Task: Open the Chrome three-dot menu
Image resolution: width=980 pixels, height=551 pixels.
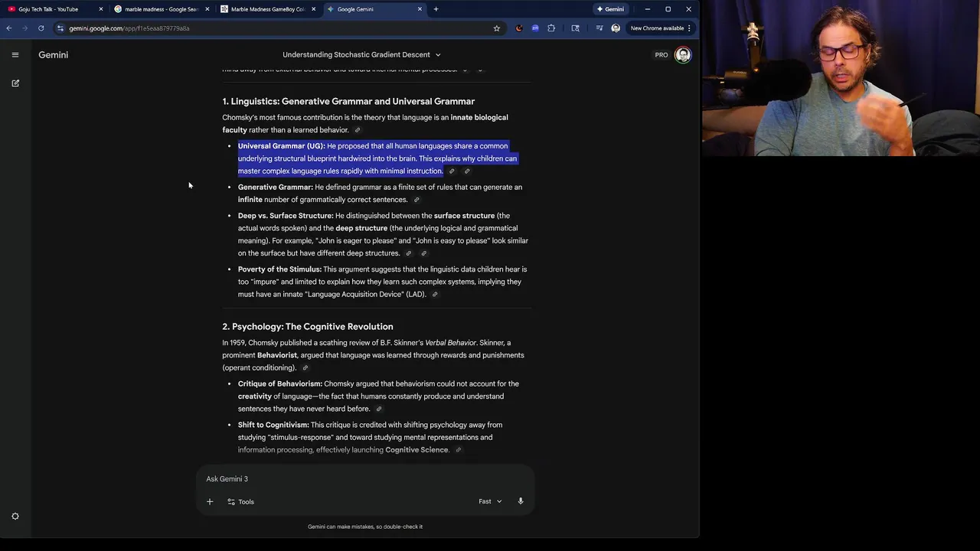Action: (x=689, y=28)
